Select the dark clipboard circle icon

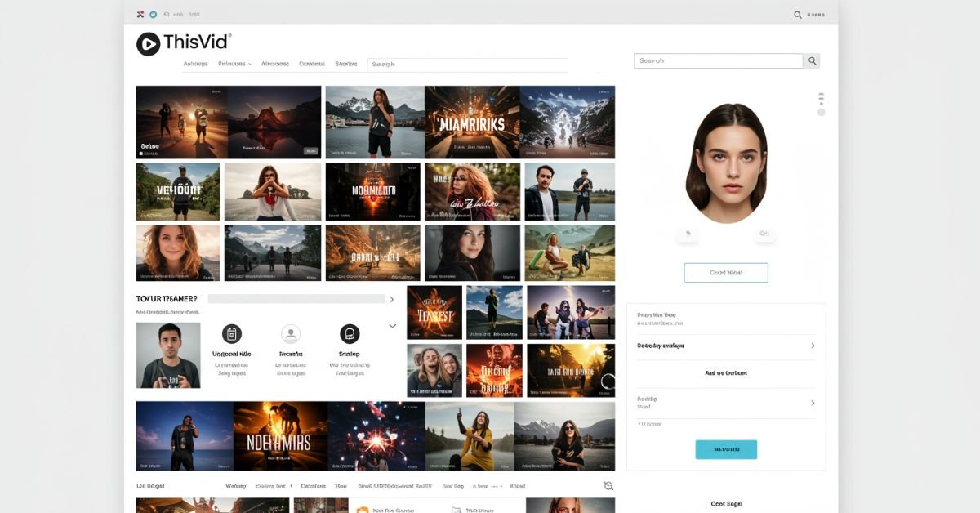[231, 333]
